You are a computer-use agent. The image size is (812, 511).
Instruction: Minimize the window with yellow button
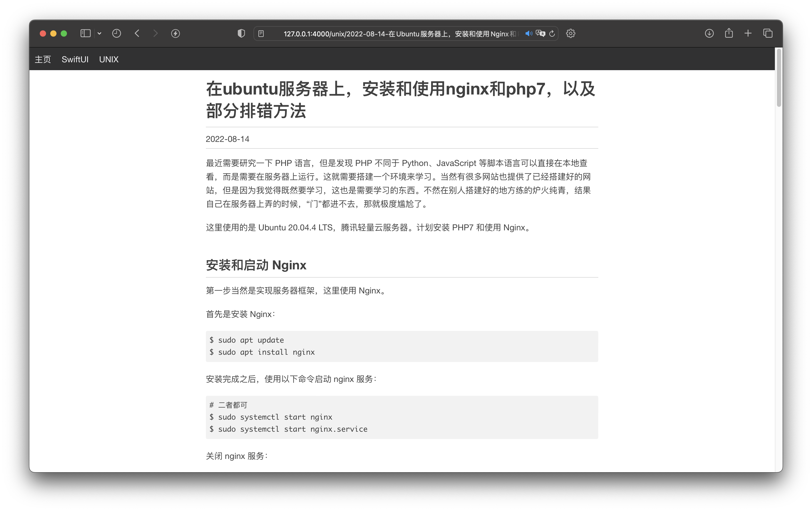pyautogui.click(x=53, y=34)
